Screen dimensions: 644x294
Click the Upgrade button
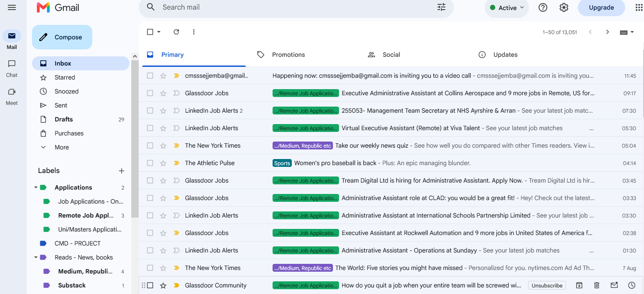[601, 7]
